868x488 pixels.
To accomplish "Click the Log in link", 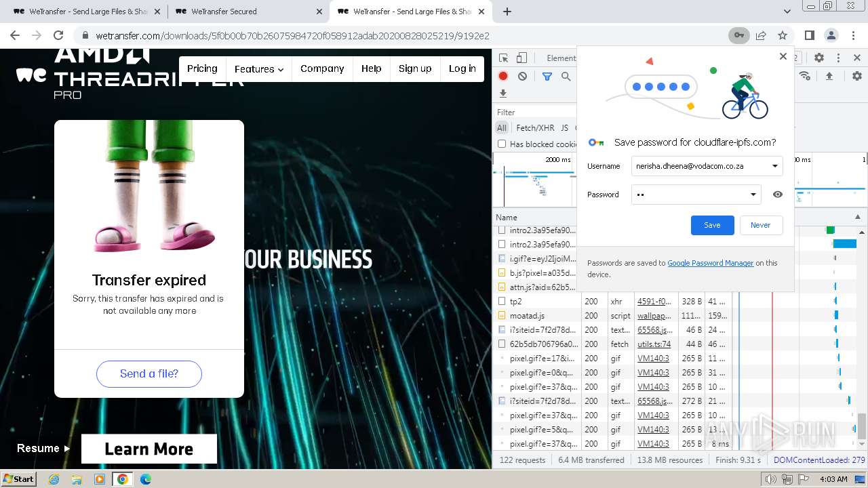I will [462, 68].
